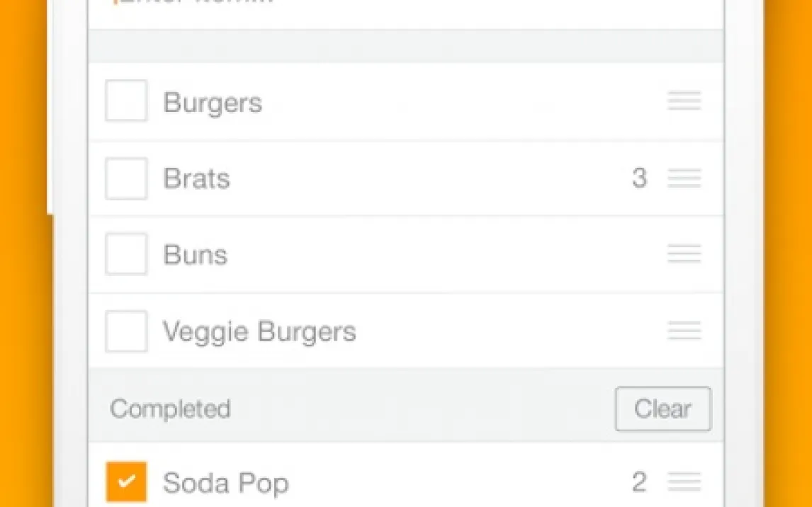Open the Burgers list item
The image size is (812, 507).
pos(213,103)
